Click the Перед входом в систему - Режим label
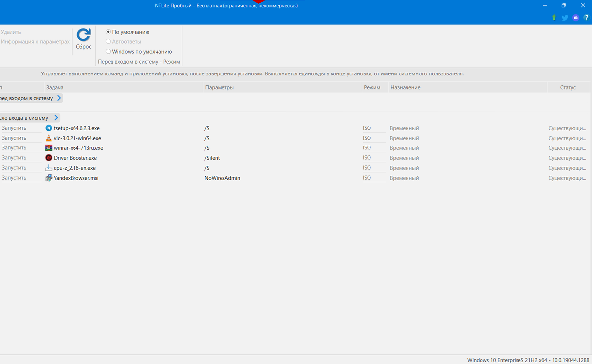 click(x=139, y=62)
